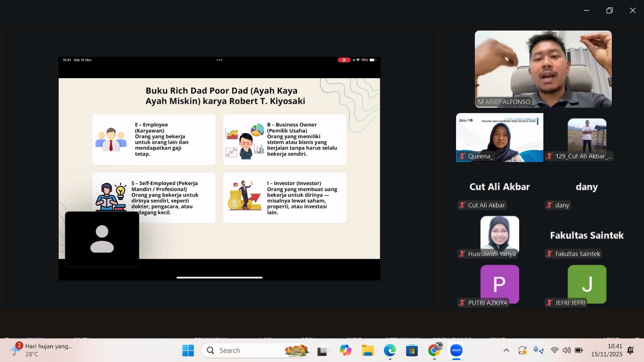
Task: Open the Wi-Fi network settings icon
Action: tap(555, 350)
